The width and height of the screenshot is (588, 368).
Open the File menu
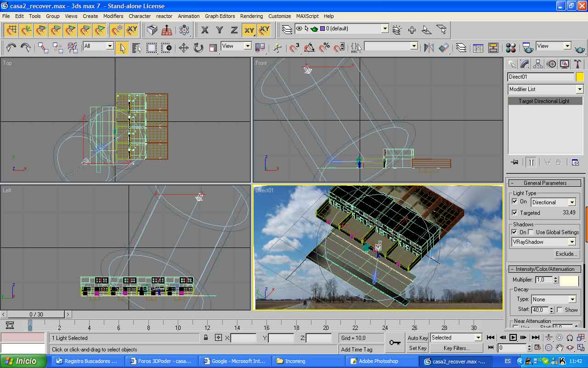coord(6,16)
